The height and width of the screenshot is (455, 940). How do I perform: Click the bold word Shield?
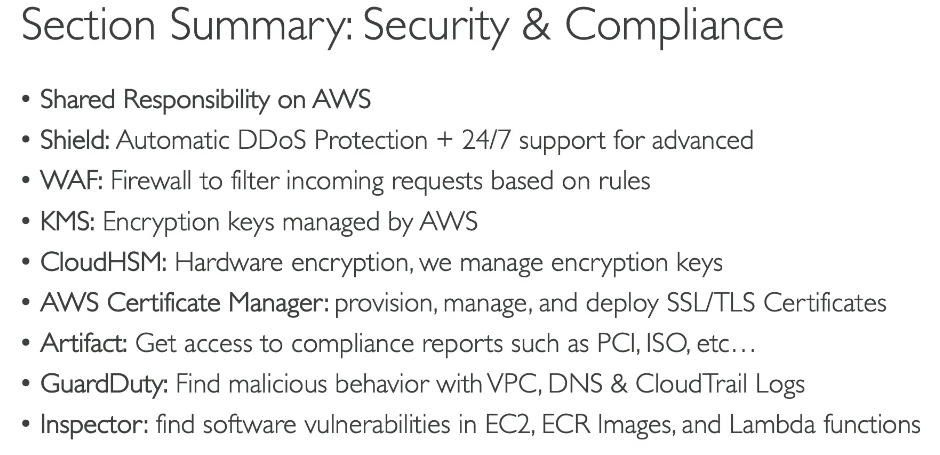pos(75,140)
